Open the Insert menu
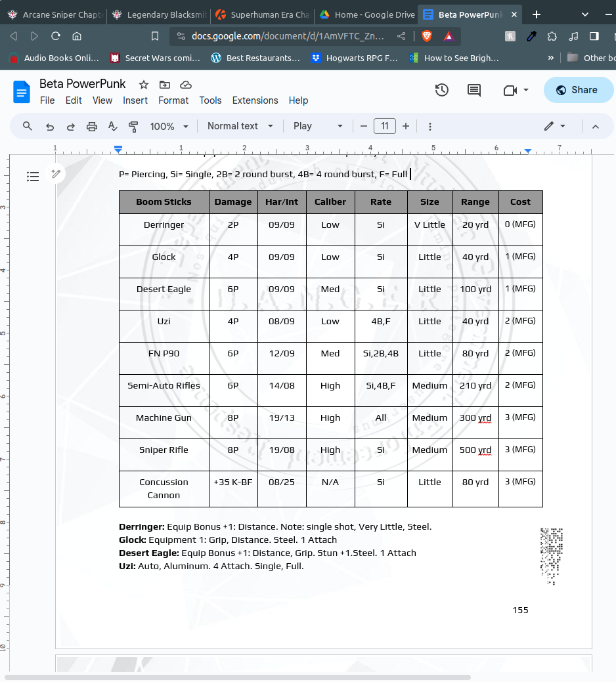 (135, 100)
